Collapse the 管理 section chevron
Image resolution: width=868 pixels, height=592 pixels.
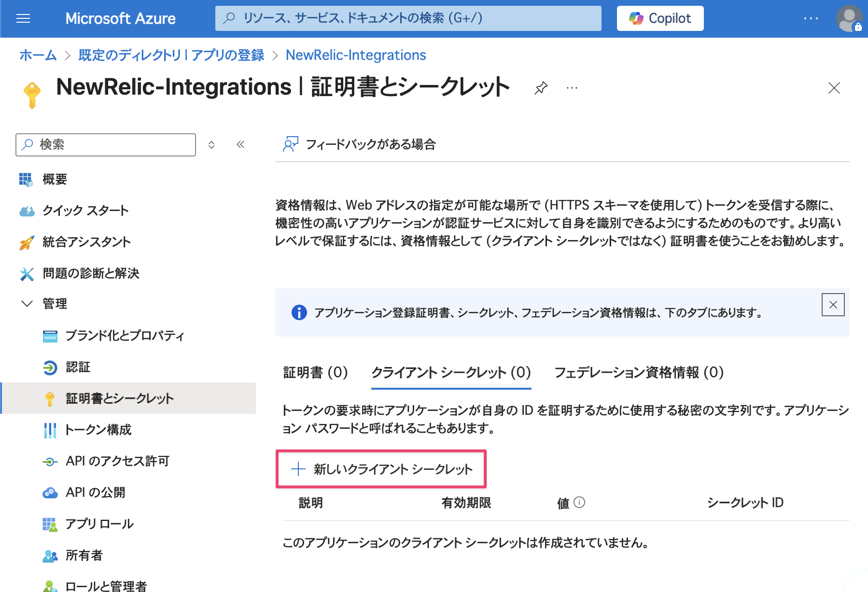click(27, 304)
